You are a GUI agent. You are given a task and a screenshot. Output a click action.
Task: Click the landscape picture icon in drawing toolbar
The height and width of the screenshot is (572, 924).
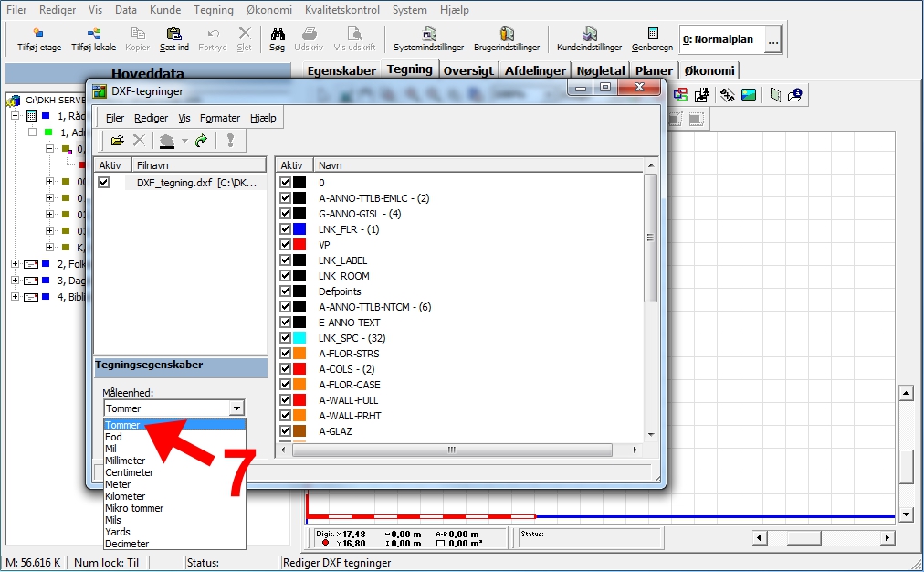tap(749, 95)
